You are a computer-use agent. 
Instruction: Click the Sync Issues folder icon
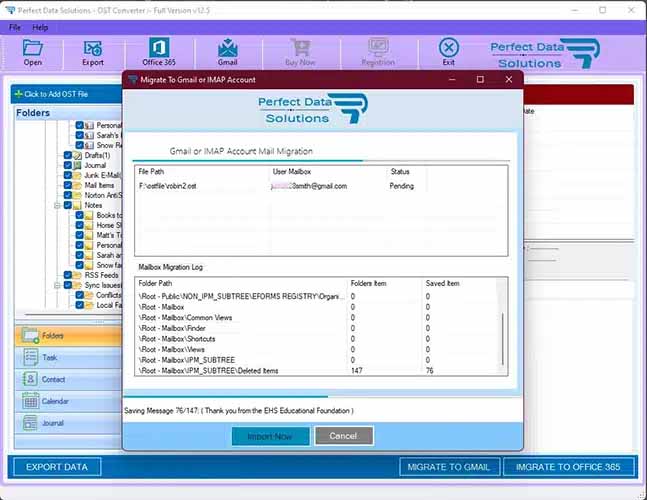tap(78, 285)
